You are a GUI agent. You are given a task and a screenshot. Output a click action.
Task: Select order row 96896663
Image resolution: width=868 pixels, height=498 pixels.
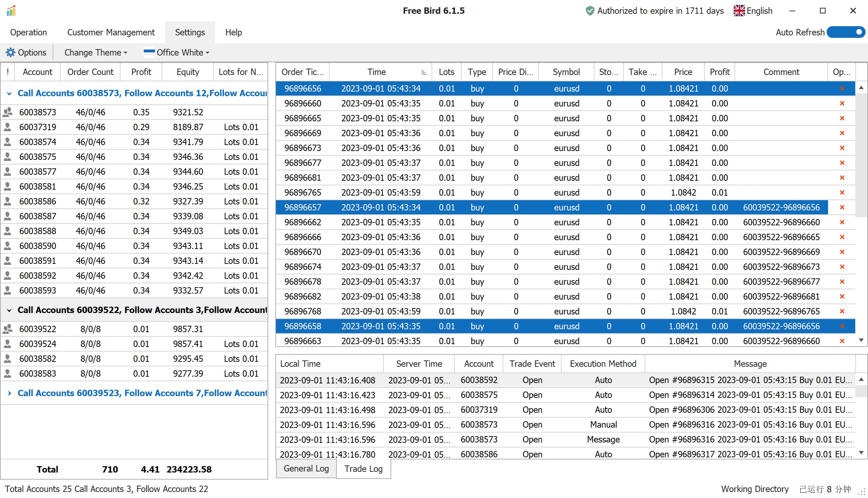click(x=565, y=341)
